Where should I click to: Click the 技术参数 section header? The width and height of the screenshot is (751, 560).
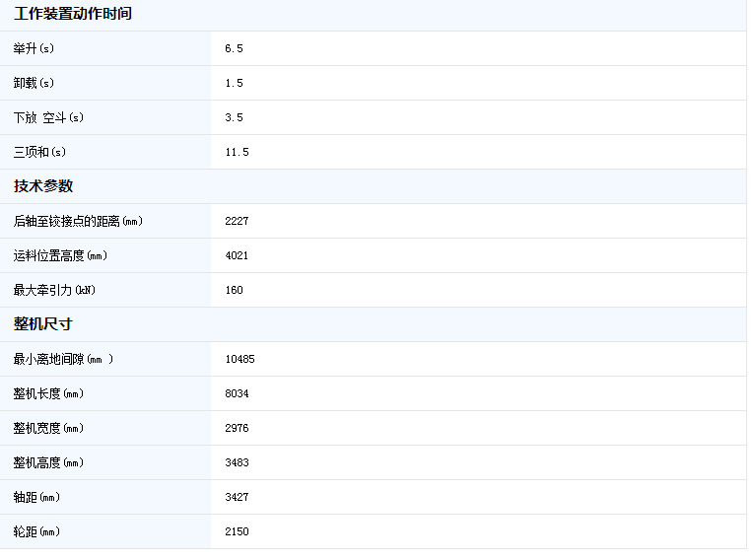pos(43,186)
